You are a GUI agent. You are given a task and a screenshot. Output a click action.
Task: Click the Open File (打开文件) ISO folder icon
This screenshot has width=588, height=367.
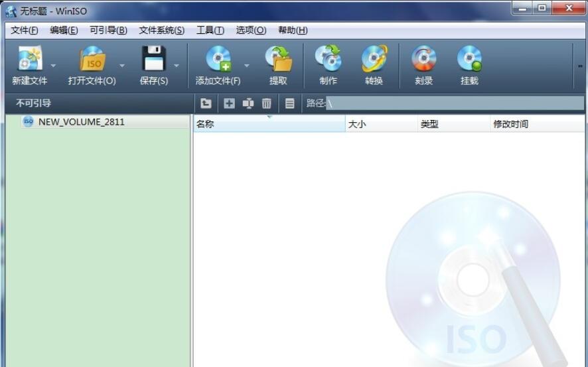92,59
